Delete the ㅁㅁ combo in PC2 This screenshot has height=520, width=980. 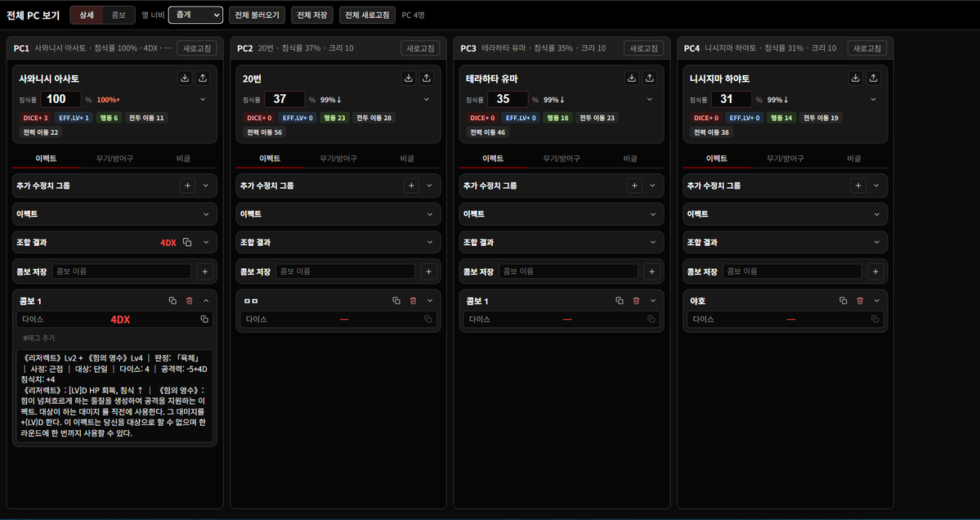click(x=413, y=301)
